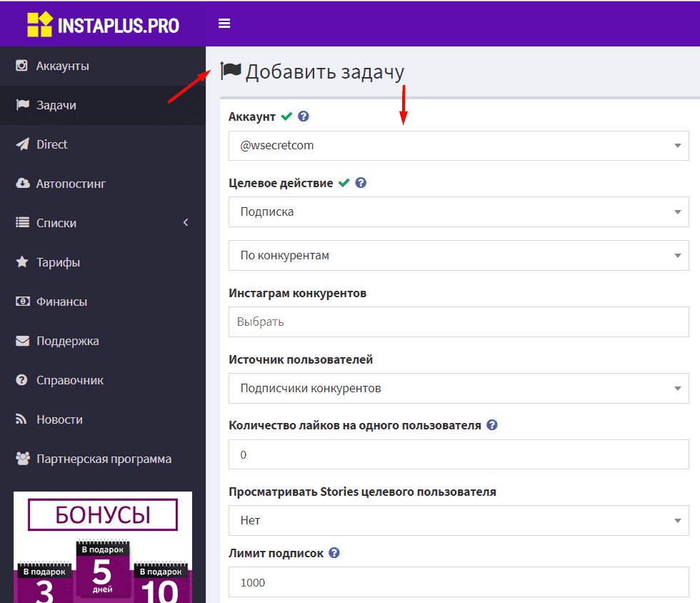
Task: Click the envelope icon beside Поддержка
Action: pyautogui.click(x=22, y=340)
